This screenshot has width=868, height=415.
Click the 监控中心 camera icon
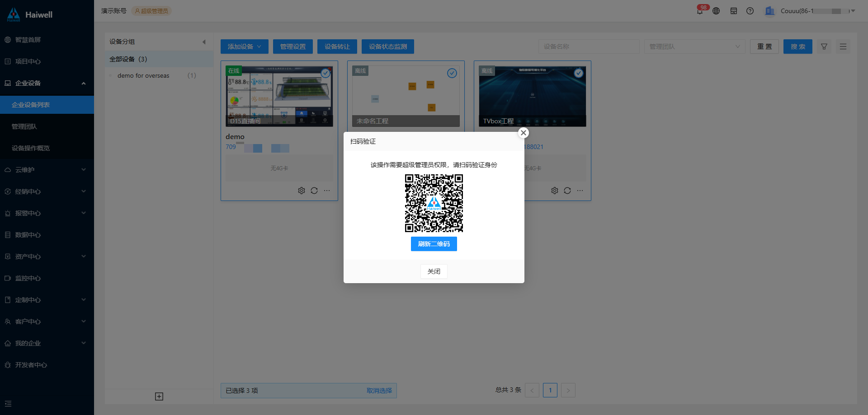[x=8, y=278]
